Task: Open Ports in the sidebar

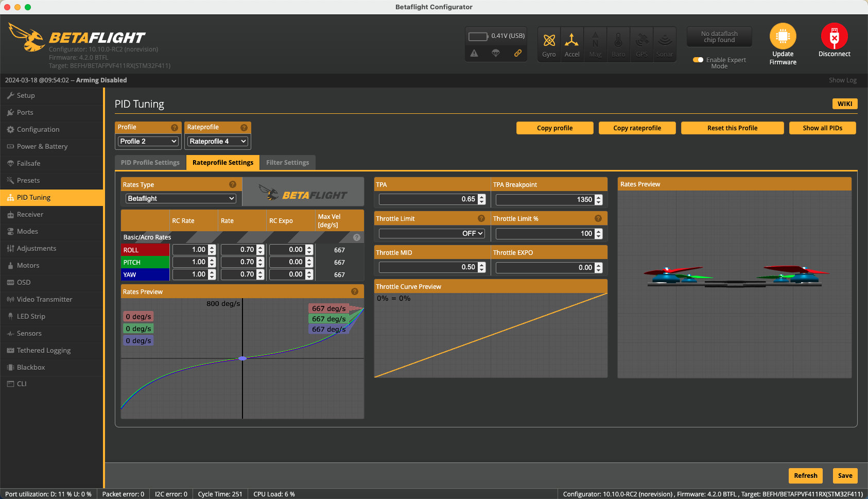Action: pos(51,113)
